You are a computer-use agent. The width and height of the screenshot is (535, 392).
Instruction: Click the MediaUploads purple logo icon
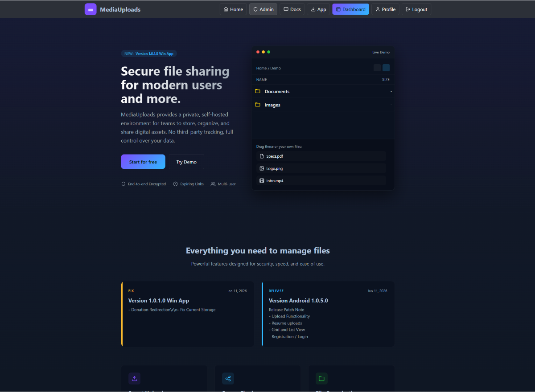(x=91, y=9)
